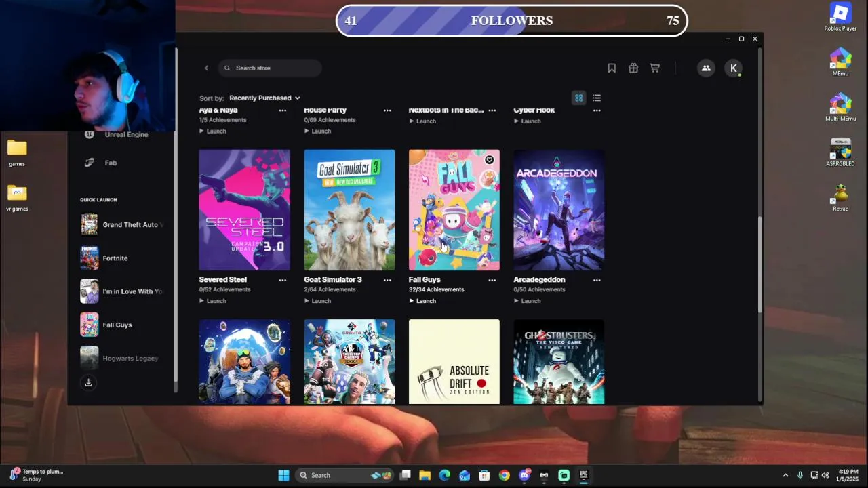868x488 pixels.
Task: Open the Retrac desktop shortcut
Action: [840, 198]
